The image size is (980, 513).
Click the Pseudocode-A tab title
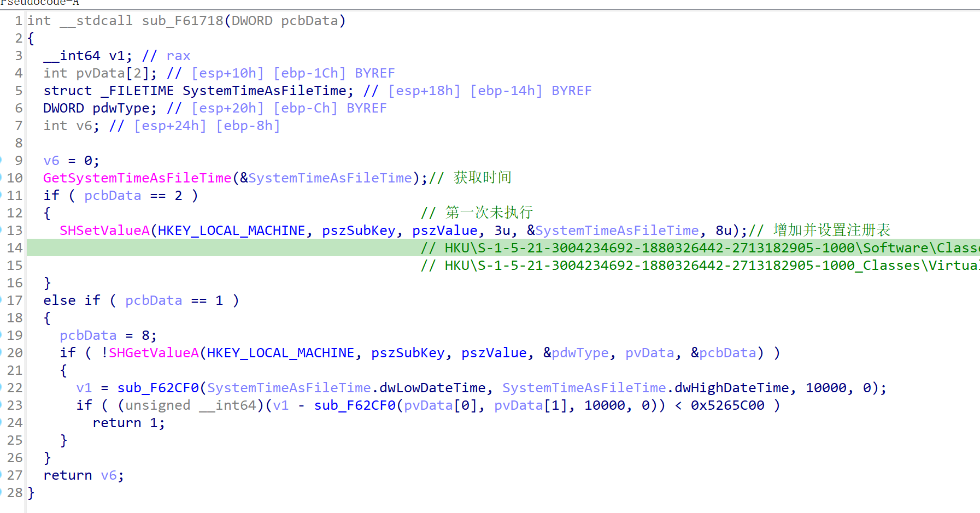click(x=39, y=3)
